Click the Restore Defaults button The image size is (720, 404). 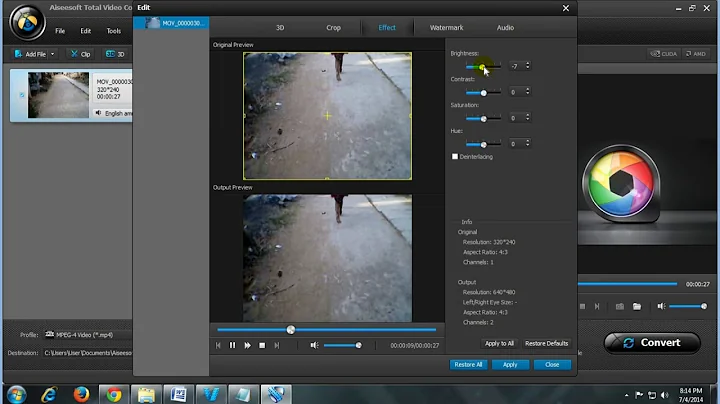546,343
